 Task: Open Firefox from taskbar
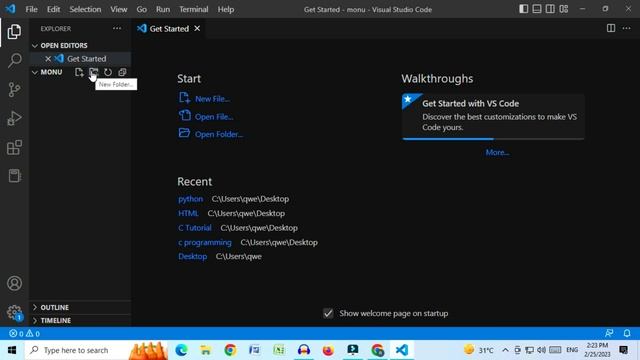[328, 350]
